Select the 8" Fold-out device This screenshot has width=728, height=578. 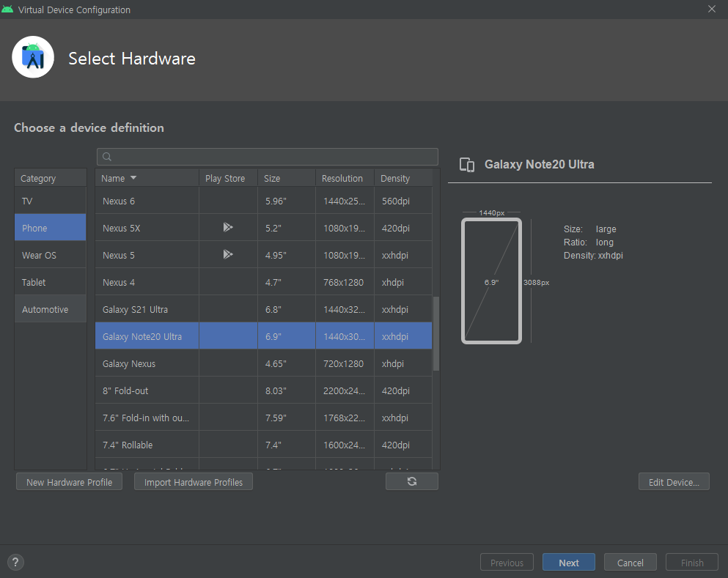pos(263,390)
